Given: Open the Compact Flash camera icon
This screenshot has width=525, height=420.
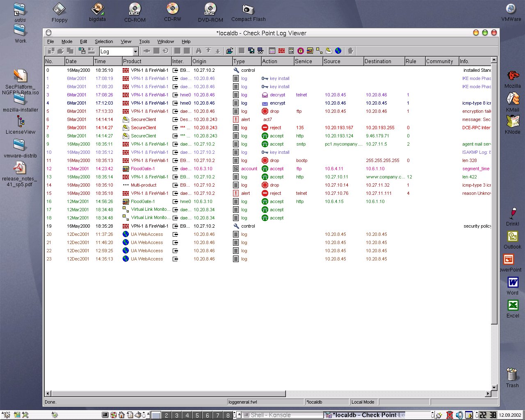Looking at the screenshot, I should point(248,13).
